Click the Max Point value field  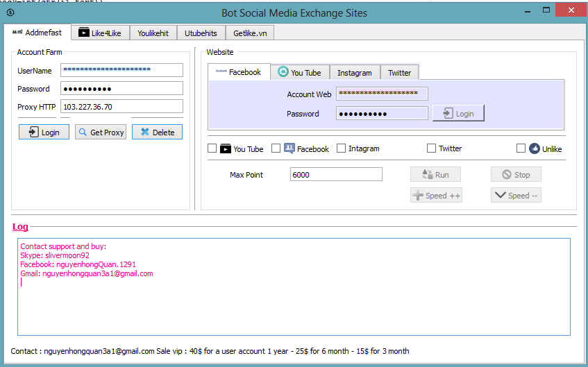tap(336, 174)
